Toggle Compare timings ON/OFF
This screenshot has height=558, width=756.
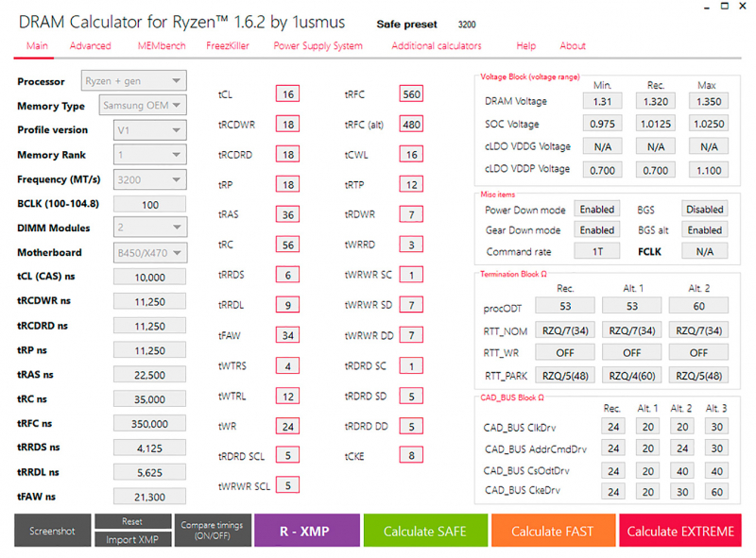coord(212,531)
